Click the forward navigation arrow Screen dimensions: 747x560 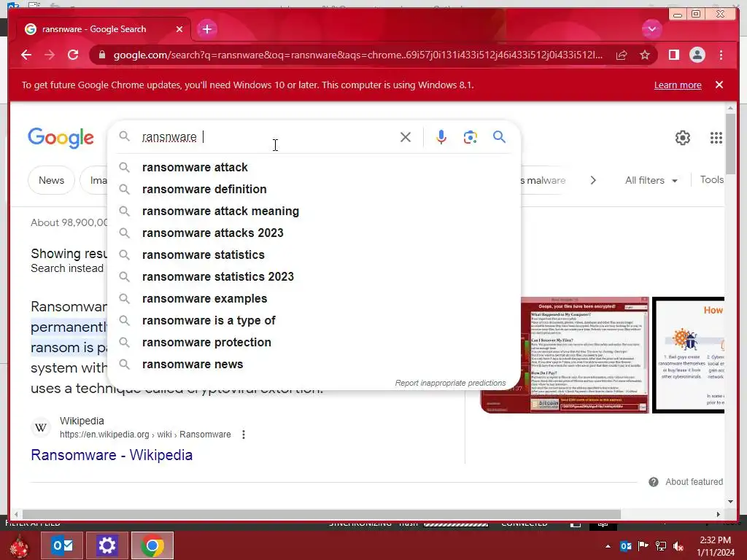pyautogui.click(x=50, y=55)
